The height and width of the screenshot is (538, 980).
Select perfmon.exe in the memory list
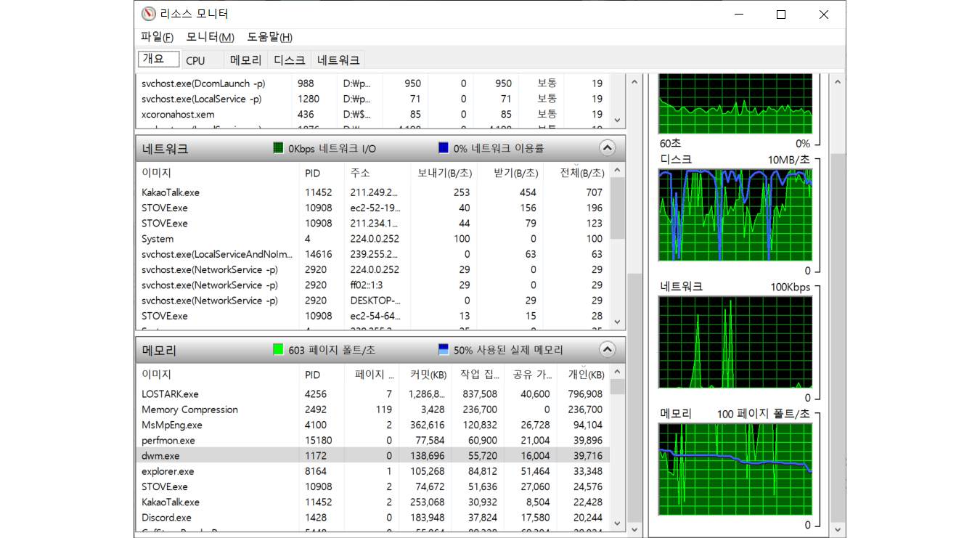pyautogui.click(x=372, y=441)
